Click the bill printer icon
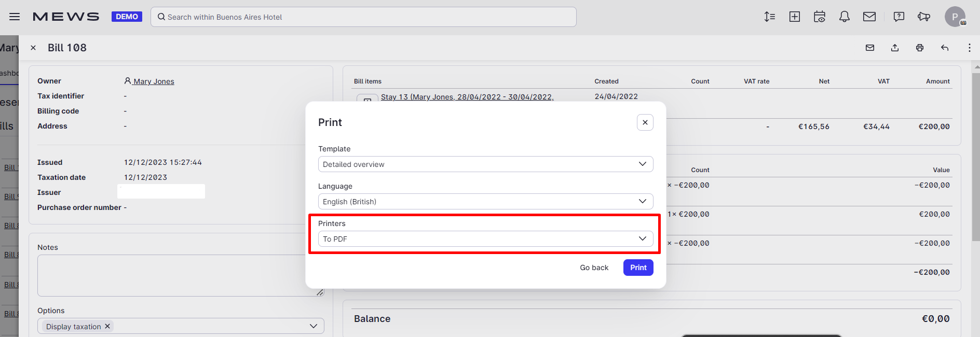The height and width of the screenshot is (337, 980). click(920, 48)
